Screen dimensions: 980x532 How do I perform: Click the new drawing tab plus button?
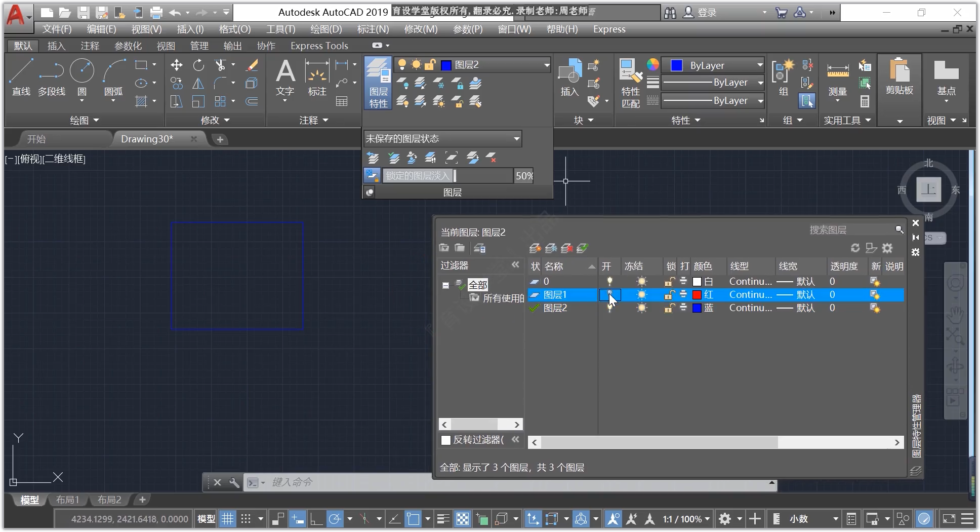tap(220, 139)
